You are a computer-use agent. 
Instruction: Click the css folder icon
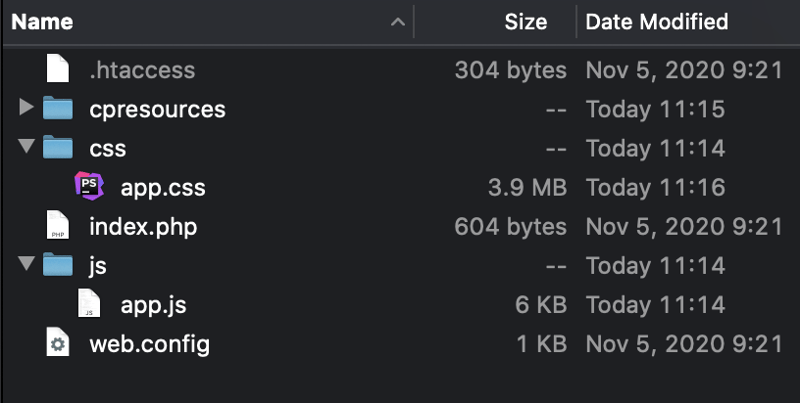click(59, 148)
